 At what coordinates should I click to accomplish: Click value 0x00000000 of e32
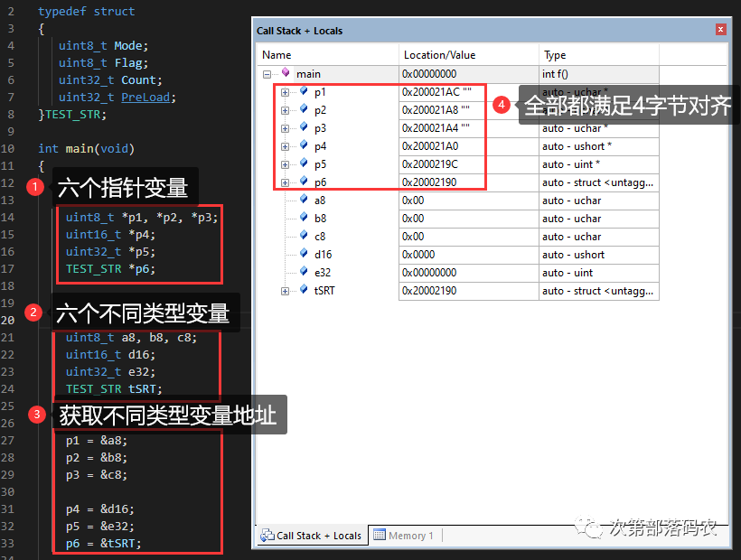click(429, 273)
